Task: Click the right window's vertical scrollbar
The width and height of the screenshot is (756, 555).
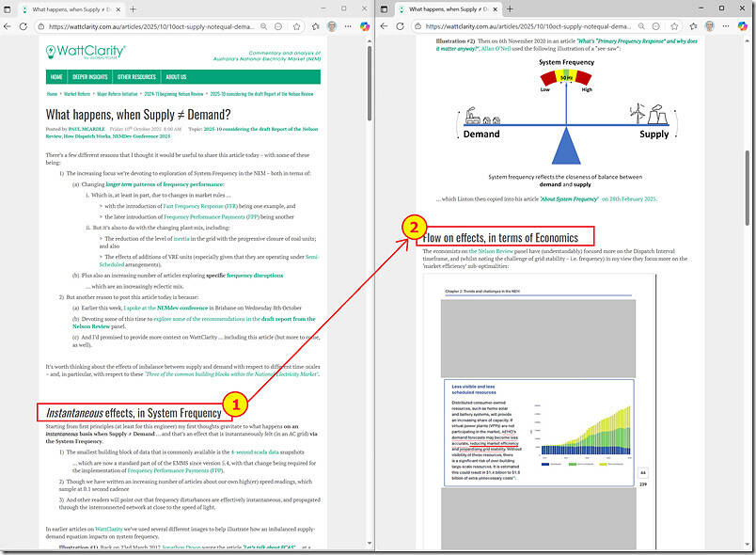Action: tap(748, 188)
